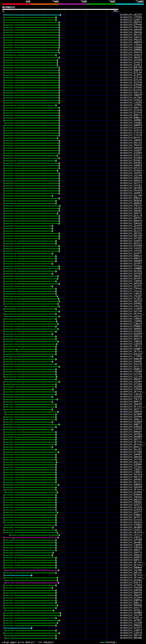
Task: Select label UniRef100_Q71F47
Action: coord(131,628)
